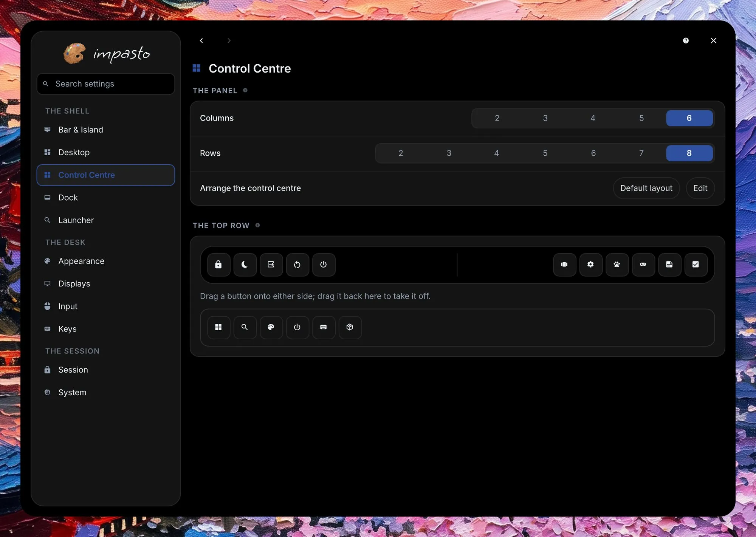
Task: Click the paw print button
Action: [617, 265]
